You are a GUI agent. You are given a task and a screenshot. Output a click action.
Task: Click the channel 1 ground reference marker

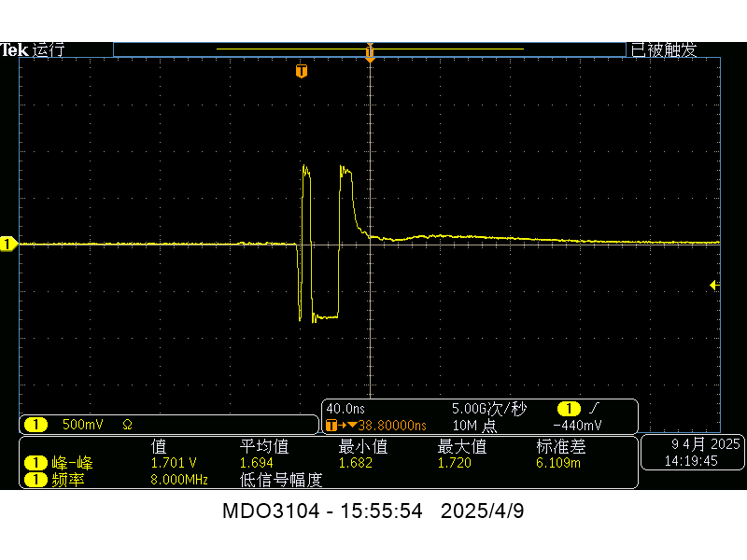pyautogui.click(x=8, y=244)
